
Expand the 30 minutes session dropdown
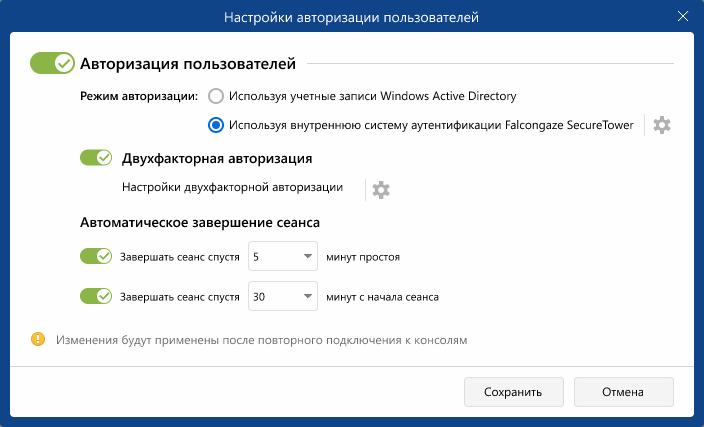click(281, 296)
